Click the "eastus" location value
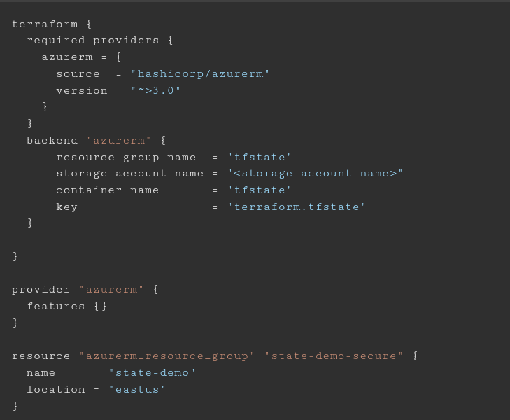 137,389
